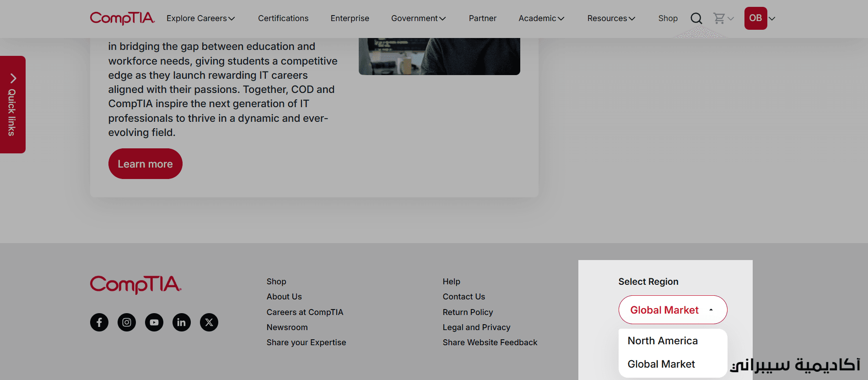Image resolution: width=868 pixels, height=380 pixels.
Task: Expand the Resources menu
Action: point(611,18)
